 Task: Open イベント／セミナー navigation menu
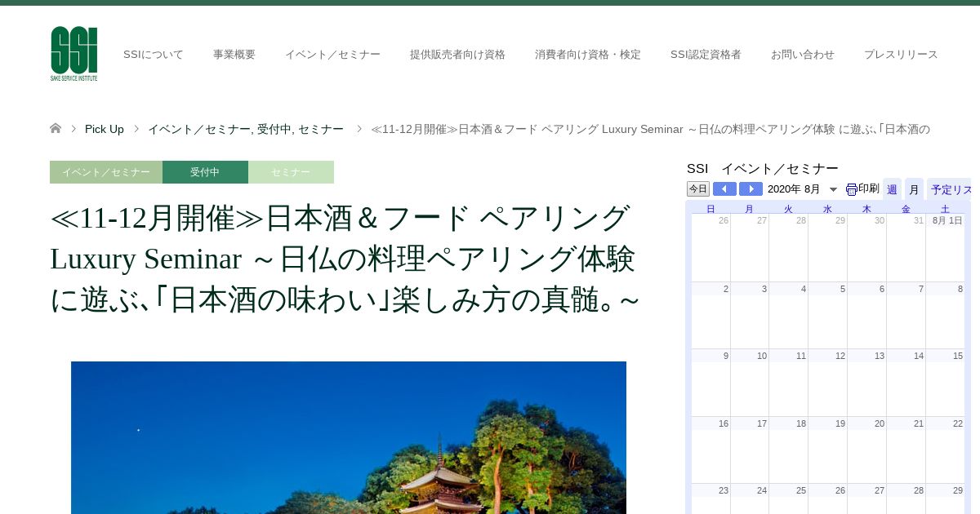(332, 55)
